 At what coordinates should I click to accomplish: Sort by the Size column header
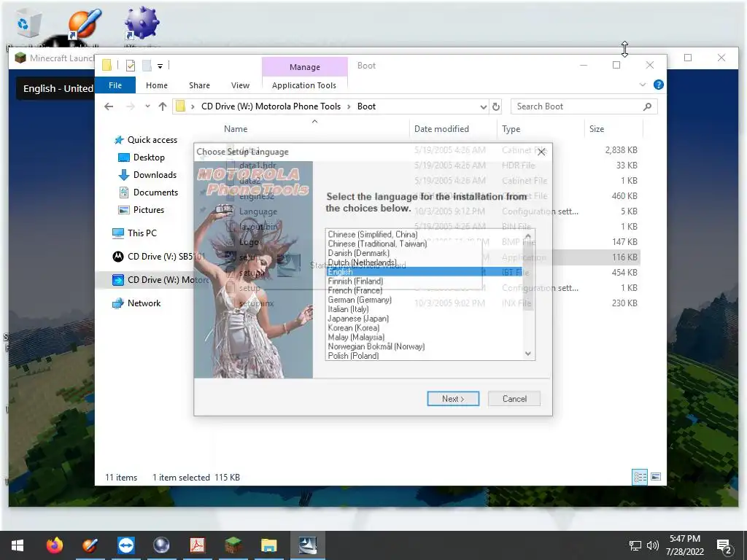click(597, 128)
